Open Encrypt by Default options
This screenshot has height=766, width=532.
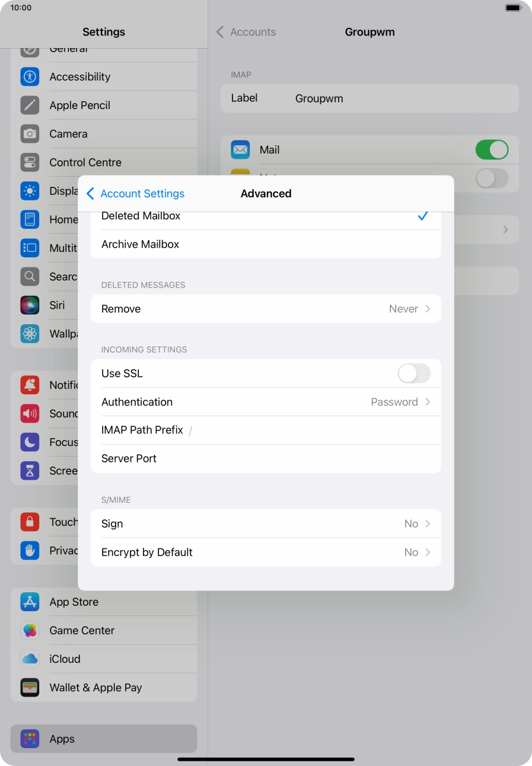pyautogui.click(x=266, y=552)
